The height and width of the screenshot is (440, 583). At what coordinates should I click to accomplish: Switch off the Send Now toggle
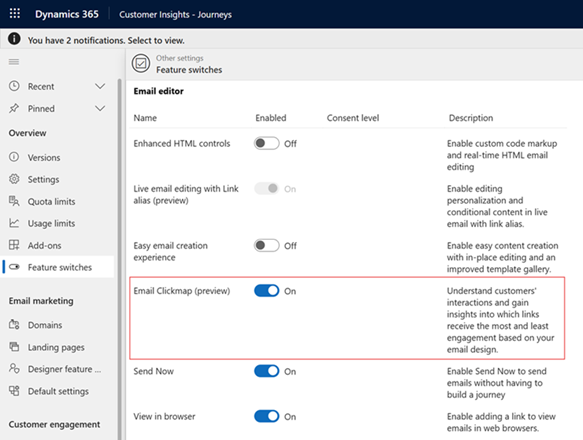[267, 371]
